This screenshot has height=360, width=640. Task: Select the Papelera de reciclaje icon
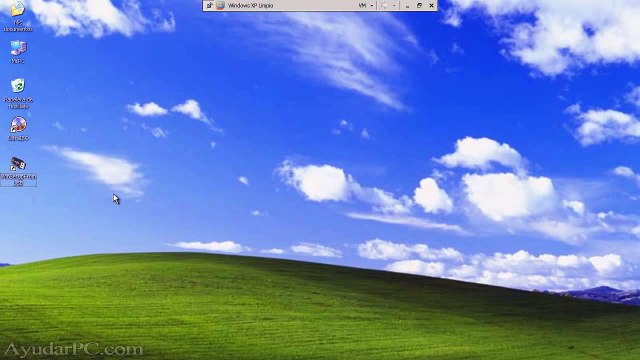pyautogui.click(x=18, y=93)
